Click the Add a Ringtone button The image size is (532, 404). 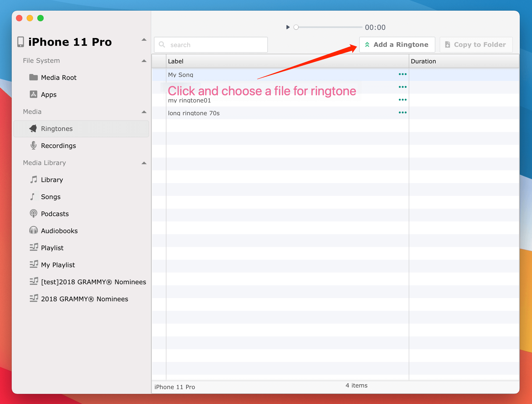(397, 45)
